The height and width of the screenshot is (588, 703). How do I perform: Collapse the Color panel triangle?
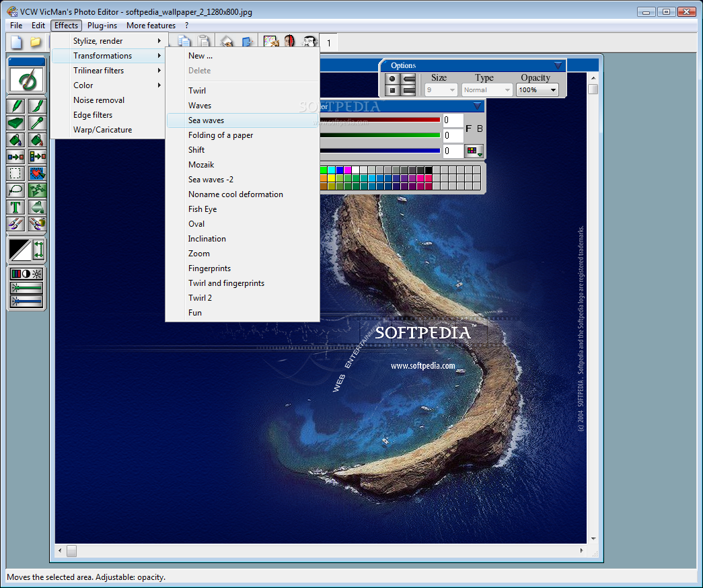[x=477, y=106]
